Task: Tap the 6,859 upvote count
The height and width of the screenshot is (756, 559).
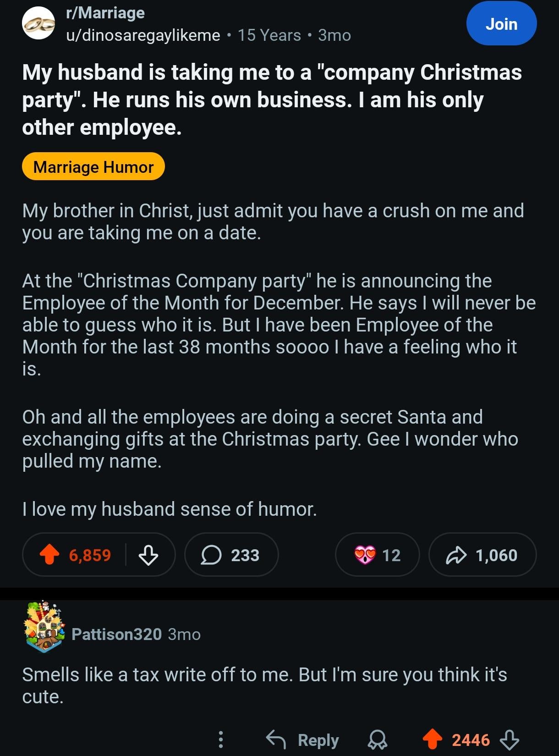Action: [x=90, y=555]
